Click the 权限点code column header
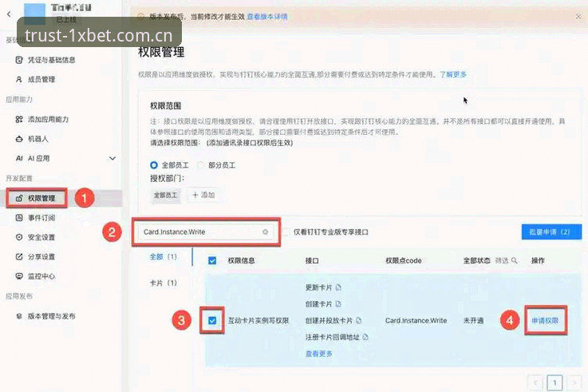 404,260
